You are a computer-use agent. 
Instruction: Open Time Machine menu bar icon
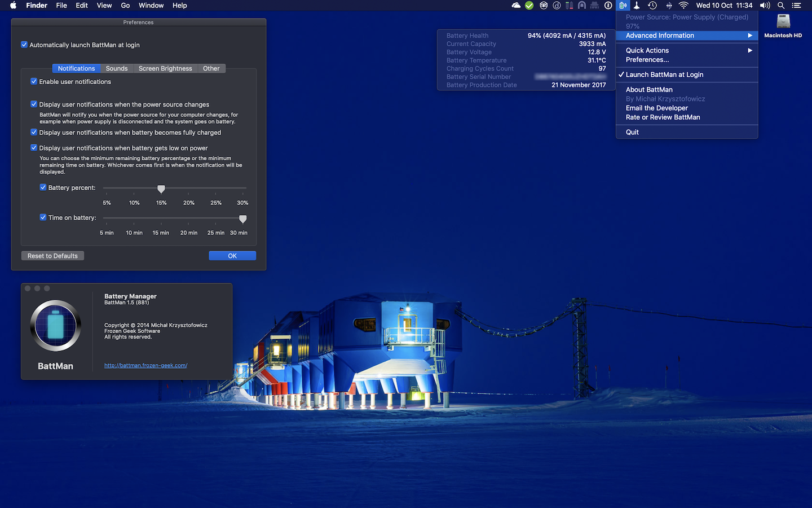[652, 6]
